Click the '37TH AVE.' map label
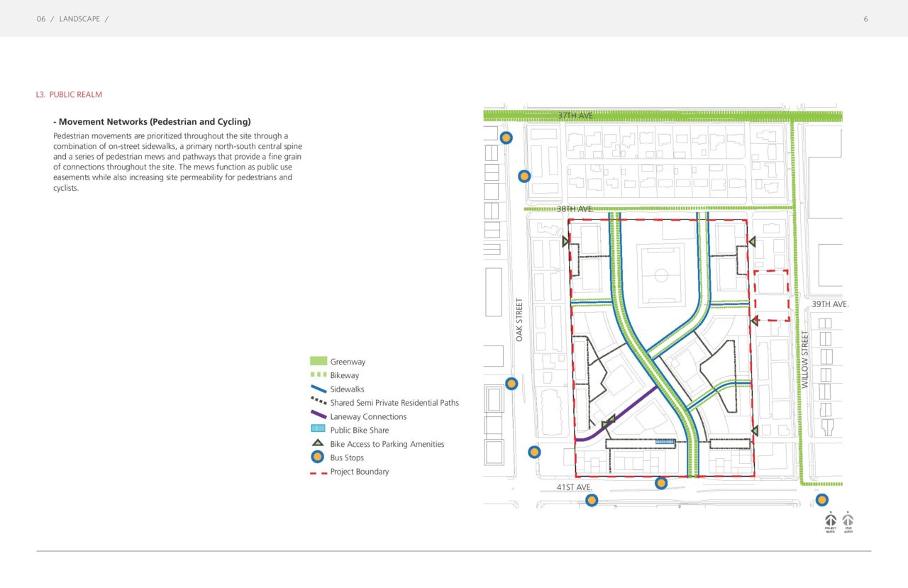908x588 pixels. (575, 115)
